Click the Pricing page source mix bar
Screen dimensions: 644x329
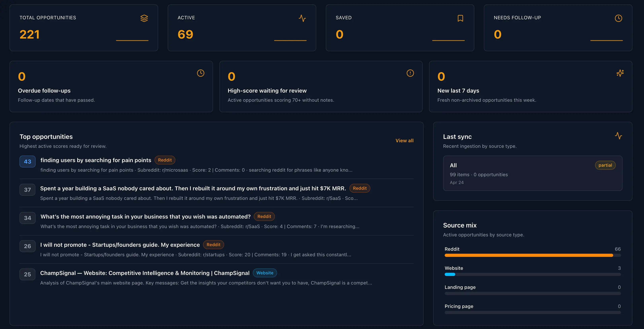pos(532,313)
